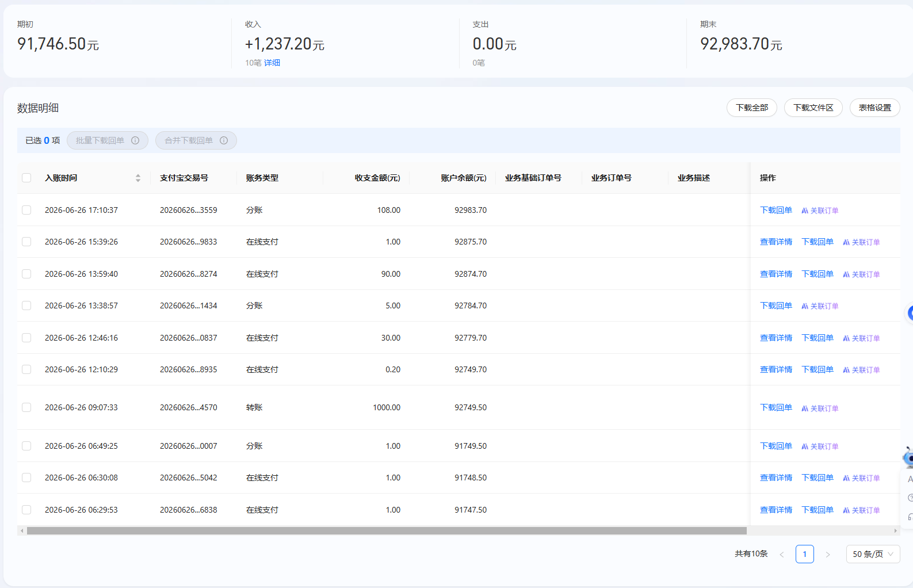Check the row dated 2026-06-26 15:39:26
The width and height of the screenshot is (913, 588).
[x=26, y=242]
